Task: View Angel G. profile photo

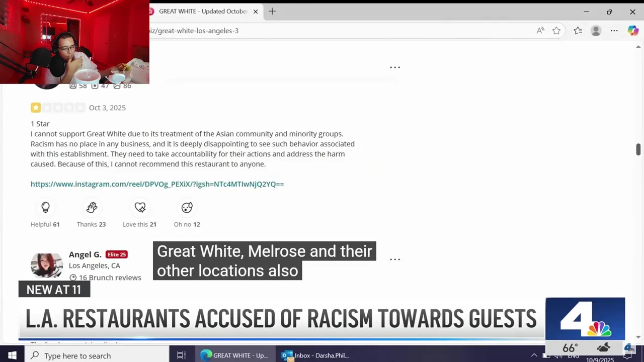Action: click(47, 265)
